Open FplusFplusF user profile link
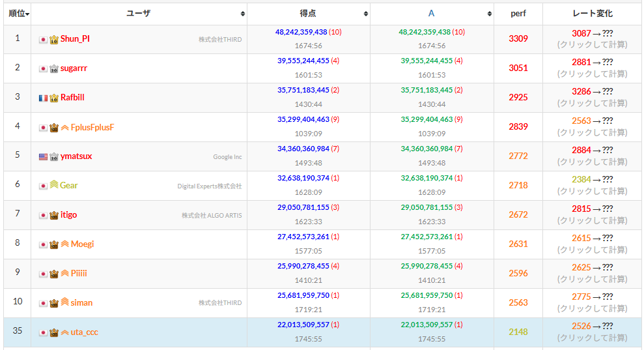The height and width of the screenshot is (350, 644). [x=92, y=128]
